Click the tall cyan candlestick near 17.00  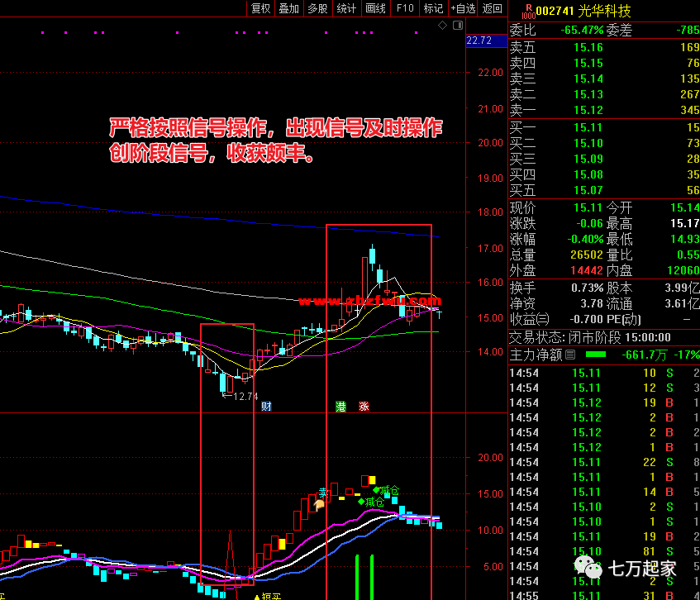[372, 257]
